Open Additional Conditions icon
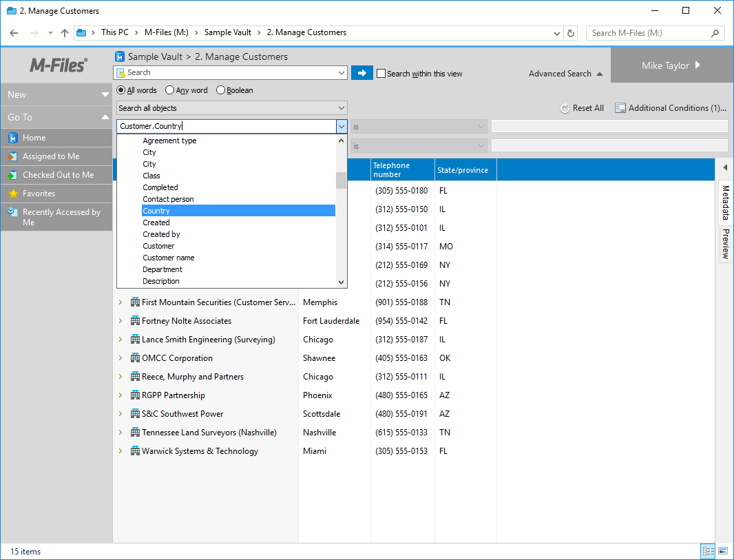 (620, 108)
